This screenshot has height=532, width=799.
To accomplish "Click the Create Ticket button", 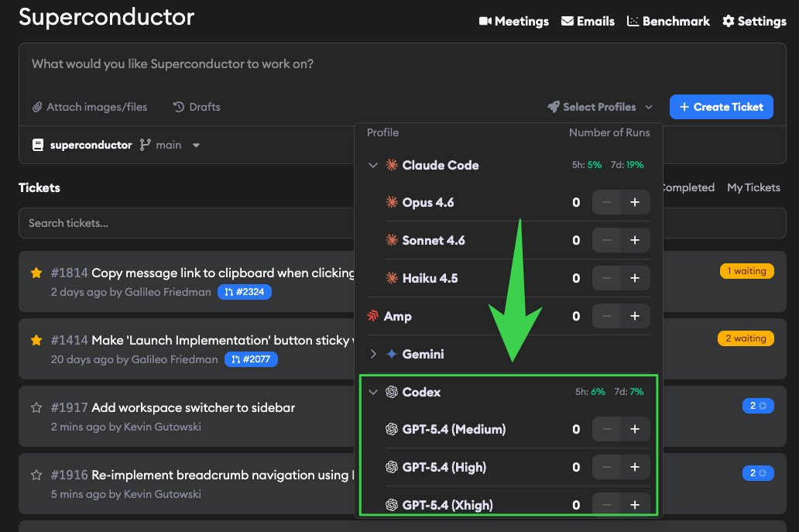I will coord(721,107).
